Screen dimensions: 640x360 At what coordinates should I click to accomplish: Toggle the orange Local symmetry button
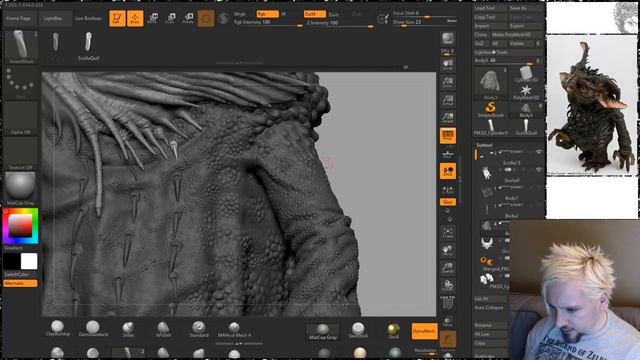(448, 171)
